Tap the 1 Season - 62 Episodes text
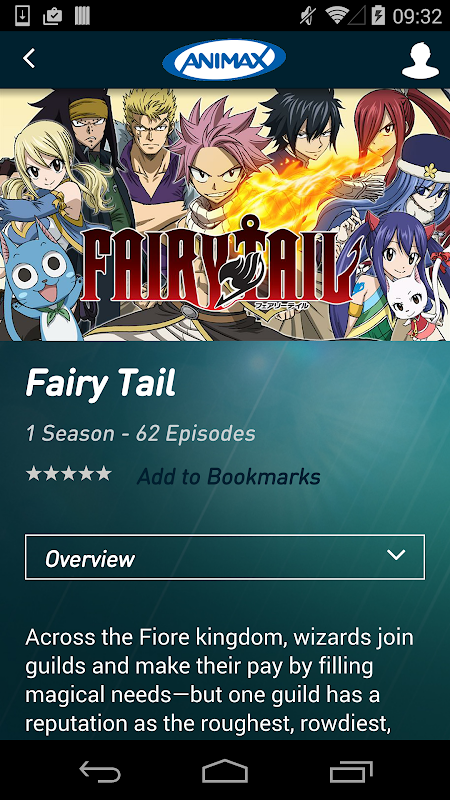The height and width of the screenshot is (800, 450). pyautogui.click(x=141, y=434)
